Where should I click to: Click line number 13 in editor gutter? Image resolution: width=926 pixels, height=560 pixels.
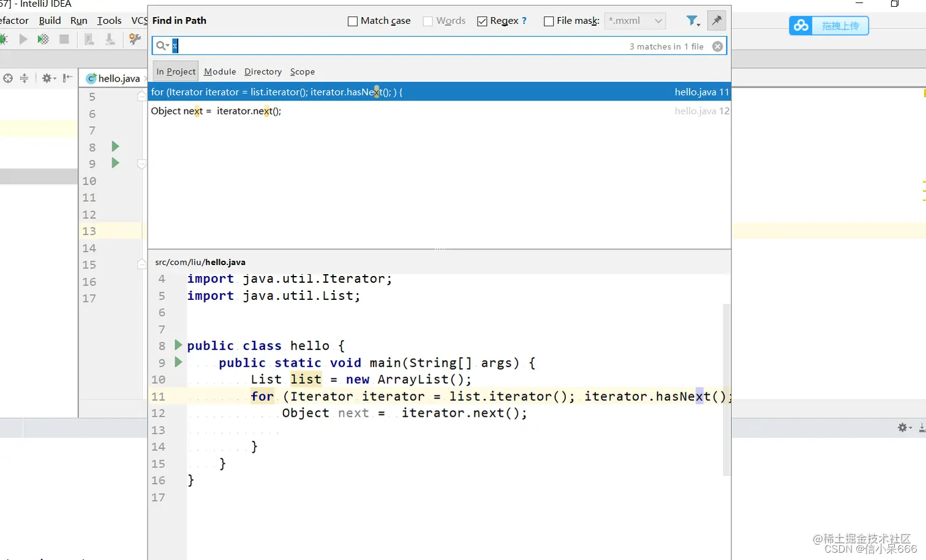coord(89,231)
